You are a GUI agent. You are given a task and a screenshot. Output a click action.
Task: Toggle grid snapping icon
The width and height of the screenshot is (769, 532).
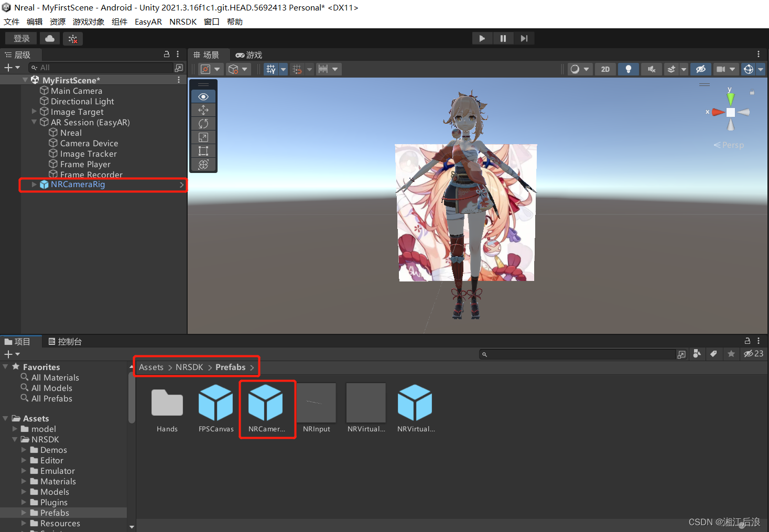coord(297,69)
